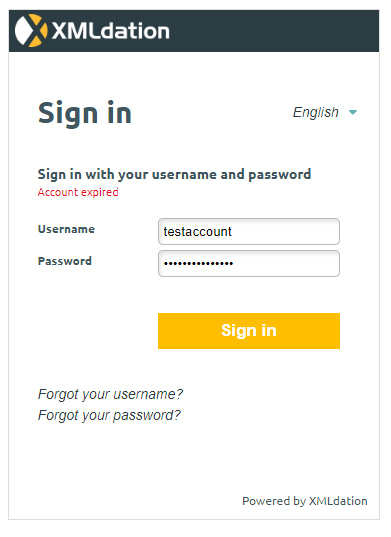The width and height of the screenshot is (391, 537).
Task: Click the Sign in with your username subtitle
Action: point(174,175)
